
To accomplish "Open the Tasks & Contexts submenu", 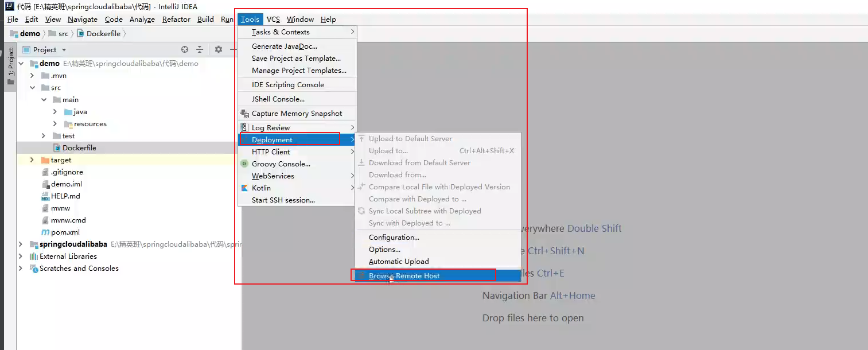I will click(x=297, y=32).
